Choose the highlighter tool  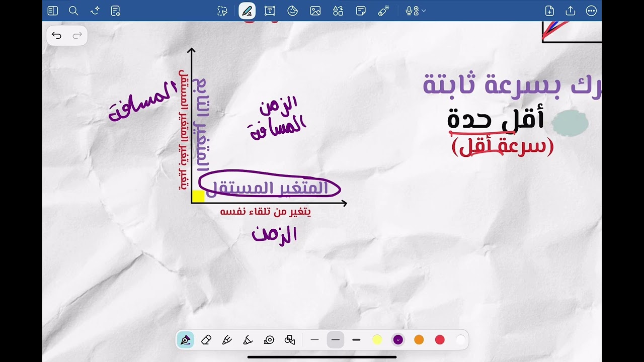point(248,340)
